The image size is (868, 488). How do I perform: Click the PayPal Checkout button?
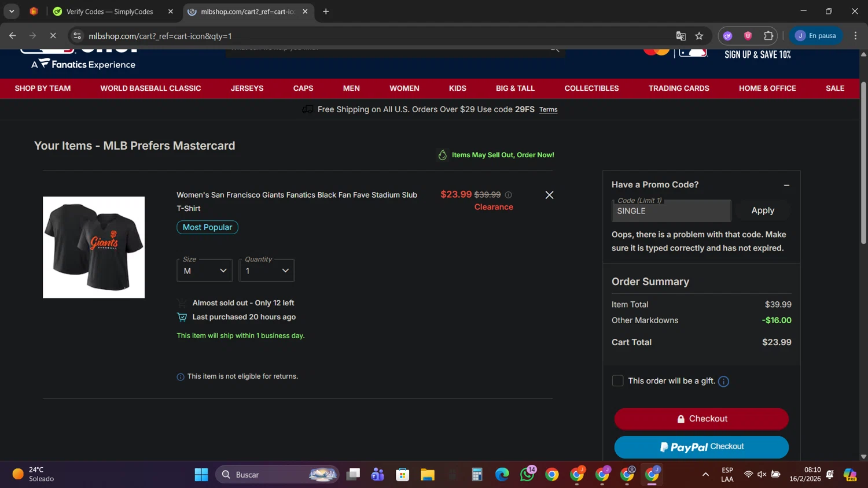[x=701, y=447]
